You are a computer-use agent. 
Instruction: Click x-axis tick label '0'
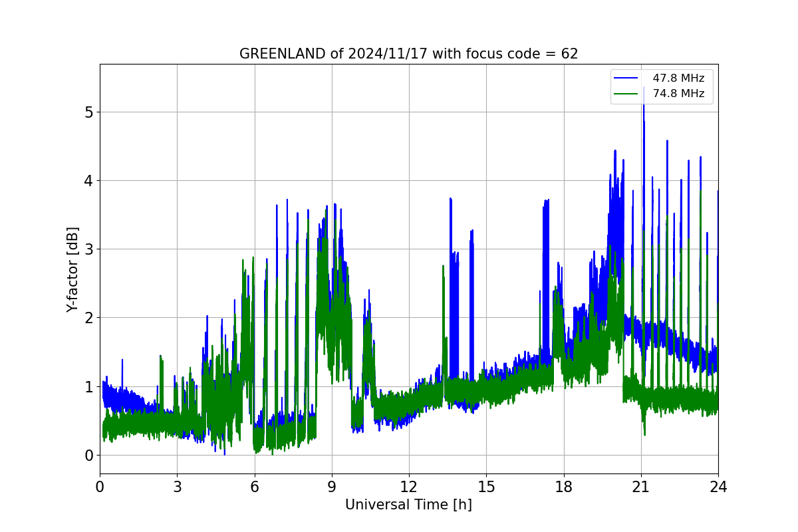tap(100, 486)
